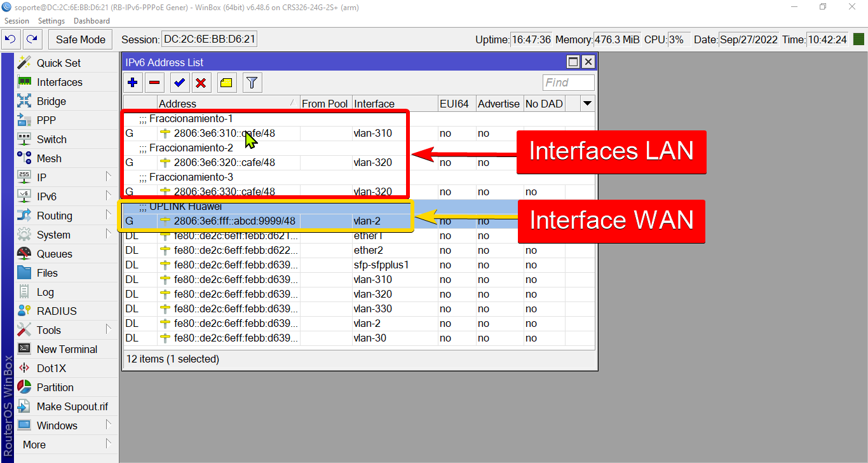The height and width of the screenshot is (463, 868).
Task: Open the Queues section
Action: [x=54, y=254]
